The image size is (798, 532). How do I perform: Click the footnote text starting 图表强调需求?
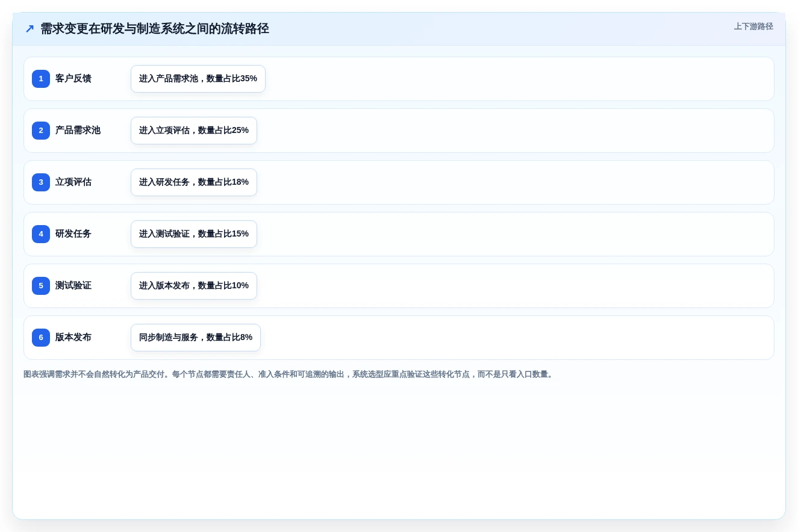coord(289,374)
